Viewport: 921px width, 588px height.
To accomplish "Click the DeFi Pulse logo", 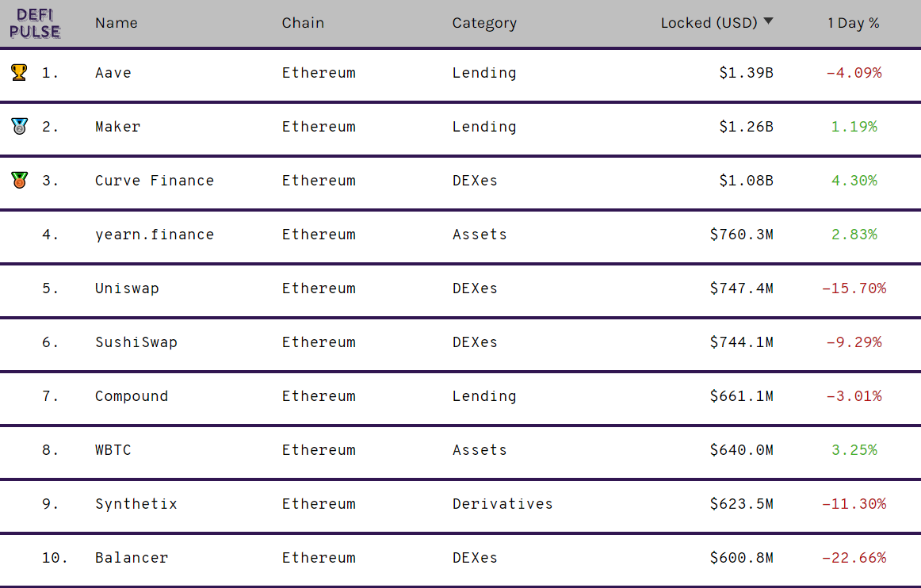I will pyautogui.click(x=35, y=24).
